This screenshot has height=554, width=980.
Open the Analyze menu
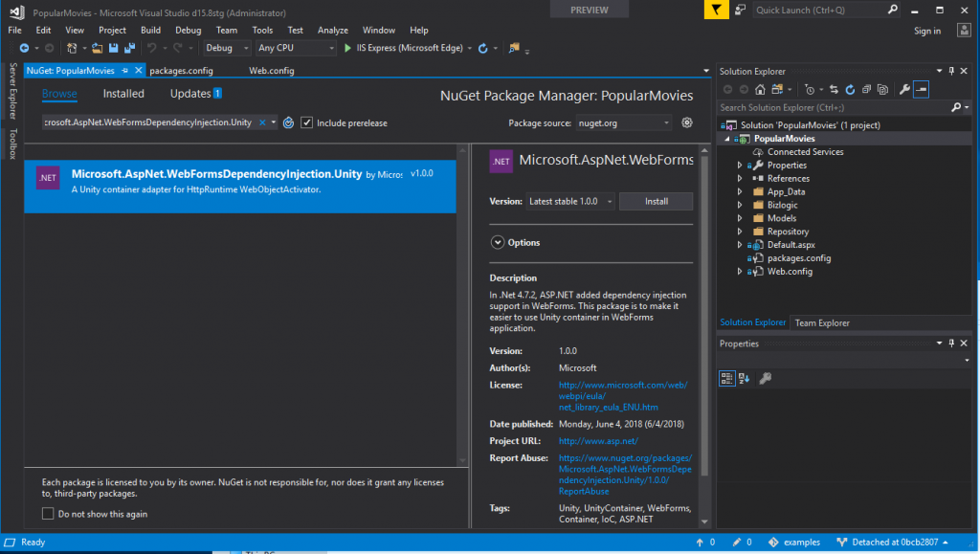[332, 30]
